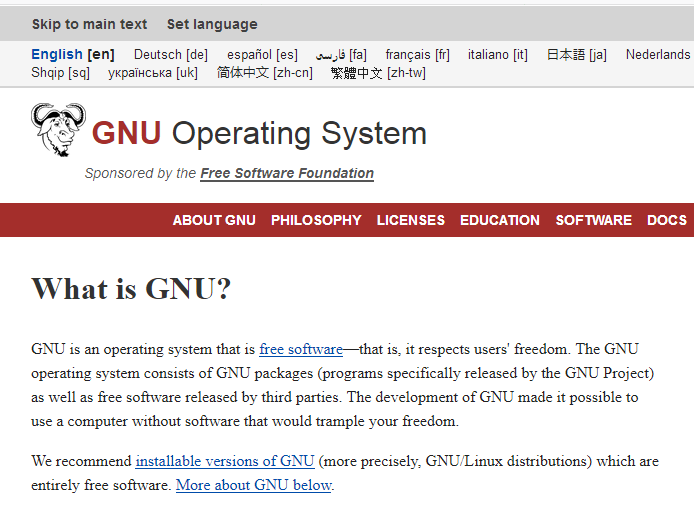
Task: Switch to Deutsch [de] language
Action: (x=171, y=54)
